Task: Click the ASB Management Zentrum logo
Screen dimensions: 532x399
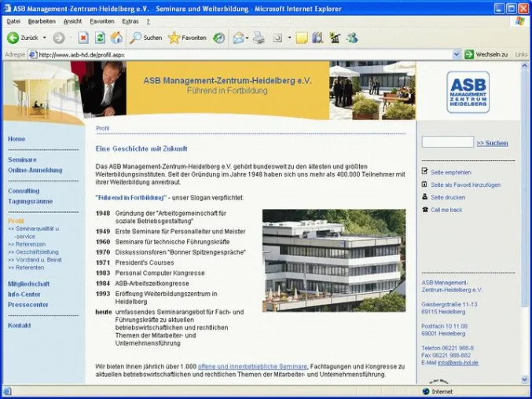Action: (x=468, y=92)
